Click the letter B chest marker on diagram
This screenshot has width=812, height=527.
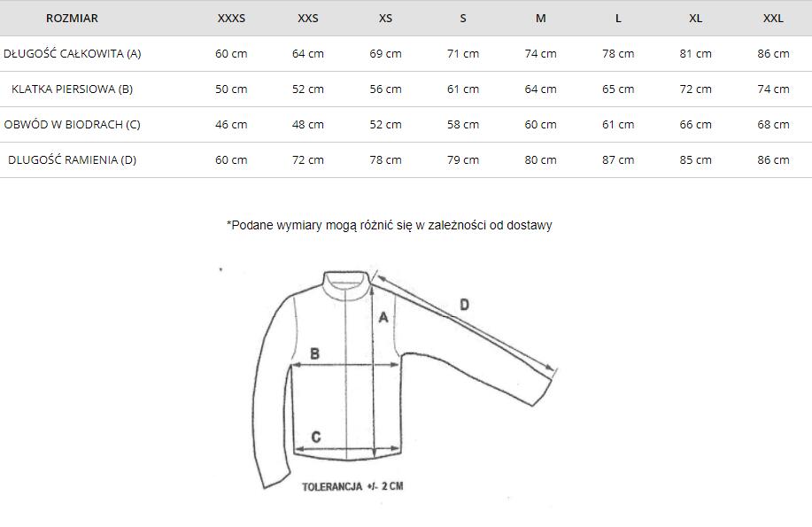pyautogui.click(x=314, y=354)
